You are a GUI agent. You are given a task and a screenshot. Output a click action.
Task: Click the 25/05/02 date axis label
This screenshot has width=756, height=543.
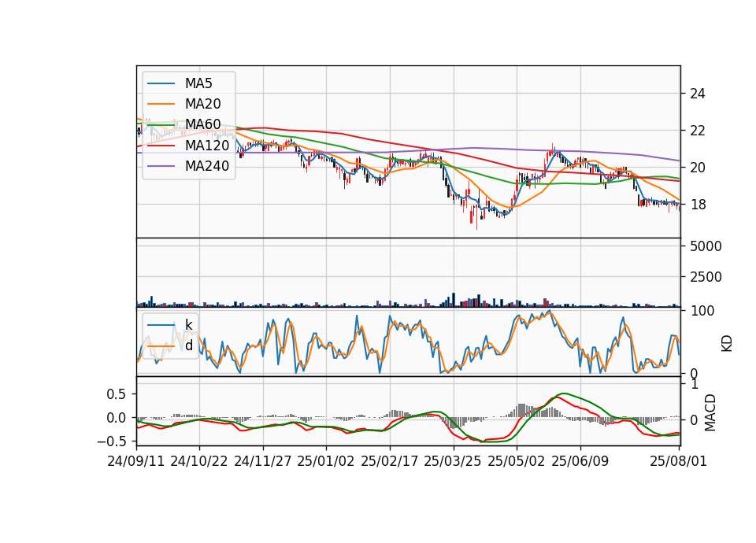tap(517, 461)
